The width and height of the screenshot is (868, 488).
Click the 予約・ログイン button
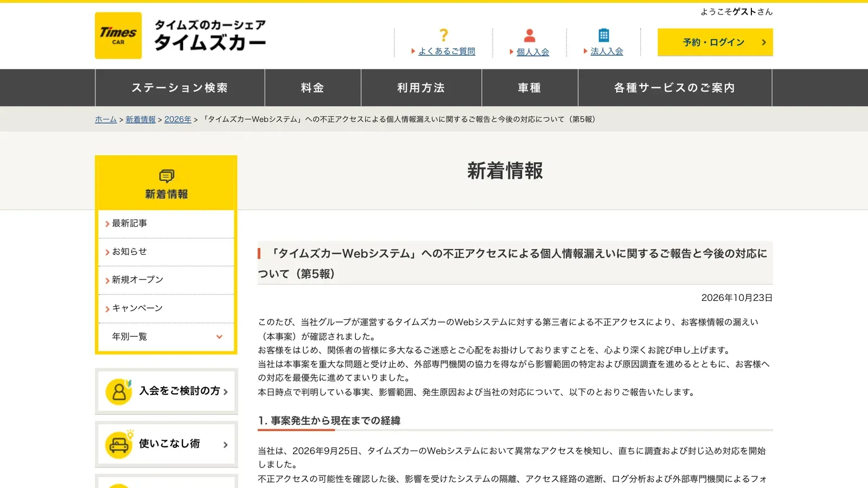point(715,42)
